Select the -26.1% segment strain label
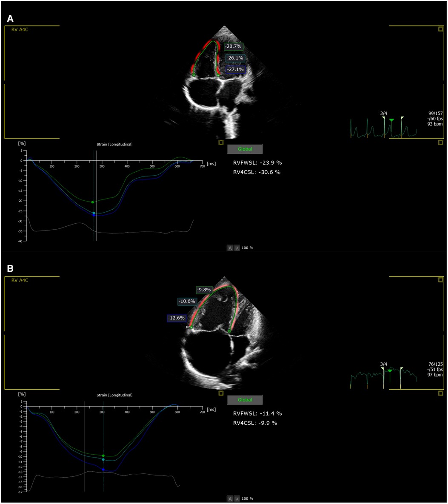Viewport: 448px width, 504px height. (x=235, y=58)
